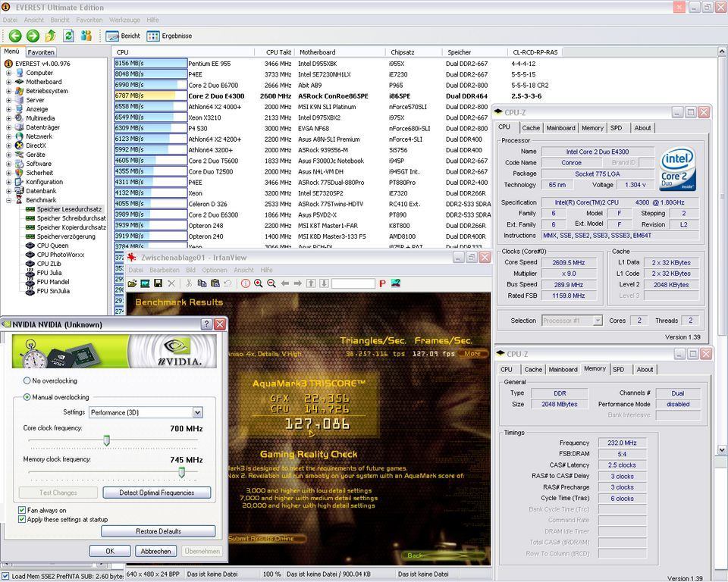Click EVEREST results list scroll down arrow
The height and width of the screenshot is (582, 728).
pyautogui.click(x=722, y=449)
